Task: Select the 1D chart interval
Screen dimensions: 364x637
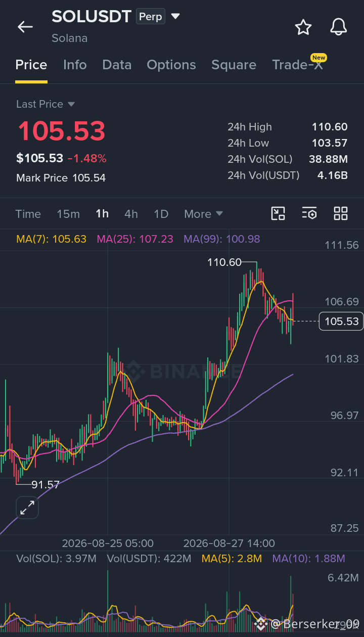Action: (x=161, y=214)
